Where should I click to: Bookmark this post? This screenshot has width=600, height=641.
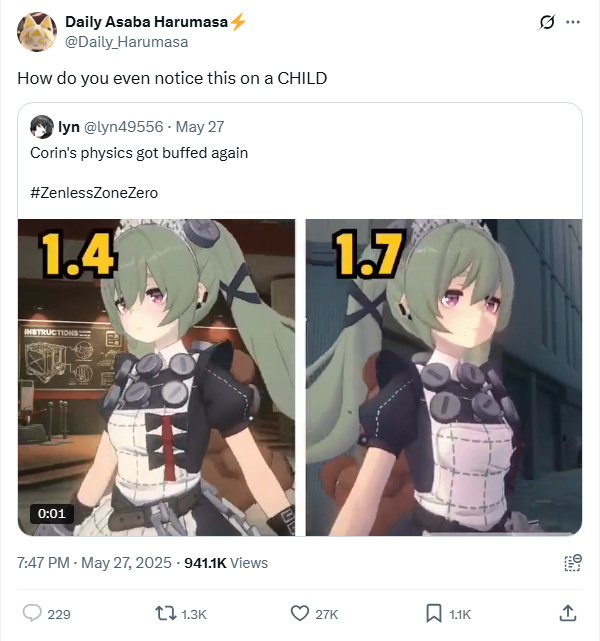(434, 614)
